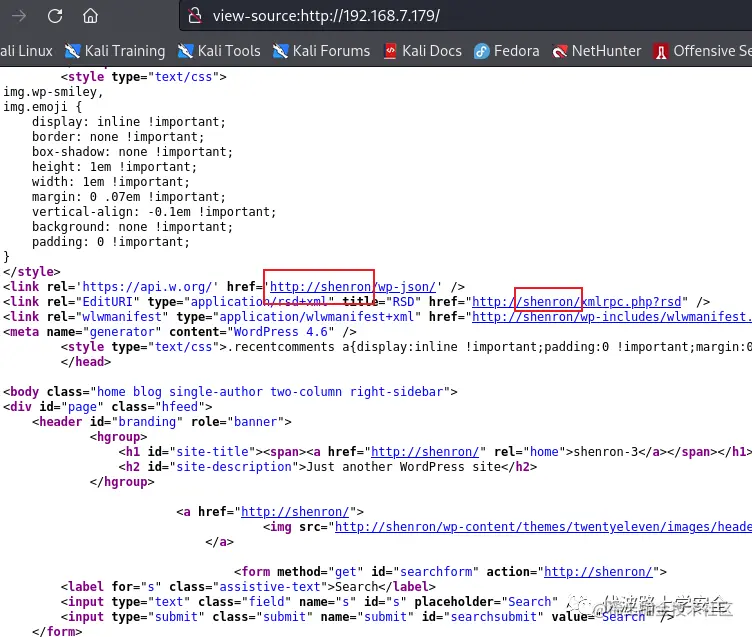Click the 'application/rsd+xml' type value

tap(259, 302)
